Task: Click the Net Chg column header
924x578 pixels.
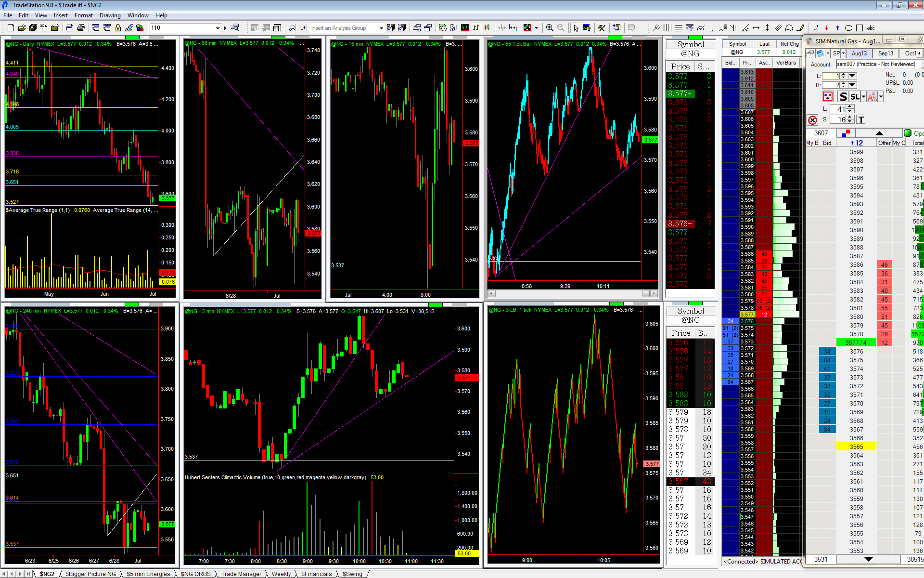Action: [x=789, y=44]
